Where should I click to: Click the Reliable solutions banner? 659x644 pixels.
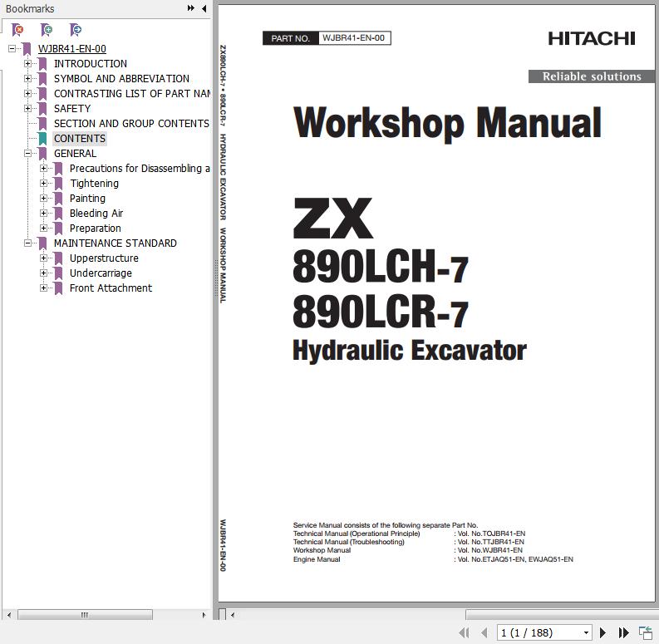(592, 76)
